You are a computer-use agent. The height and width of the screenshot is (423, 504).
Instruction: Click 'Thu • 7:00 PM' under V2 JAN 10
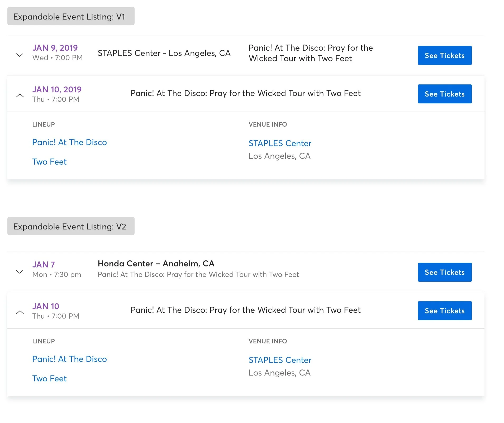tap(56, 316)
